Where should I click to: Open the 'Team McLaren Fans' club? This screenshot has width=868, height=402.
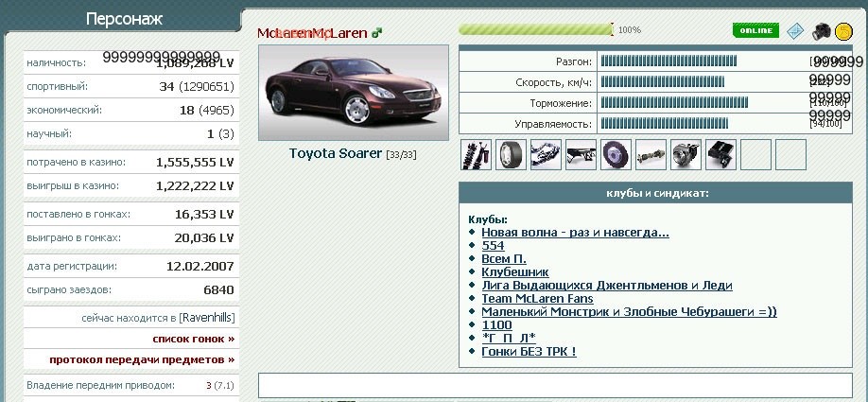537,299
